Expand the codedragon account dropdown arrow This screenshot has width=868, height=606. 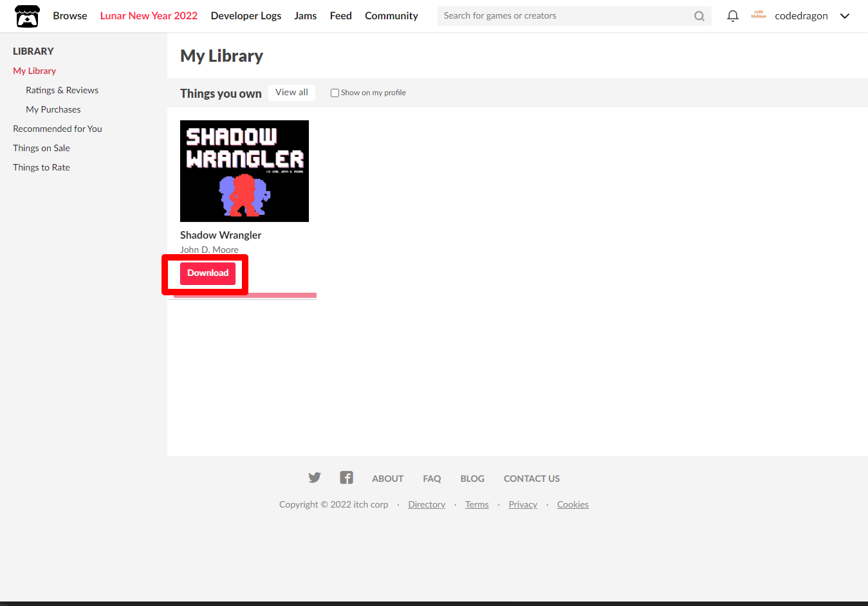tap(845, 16)
